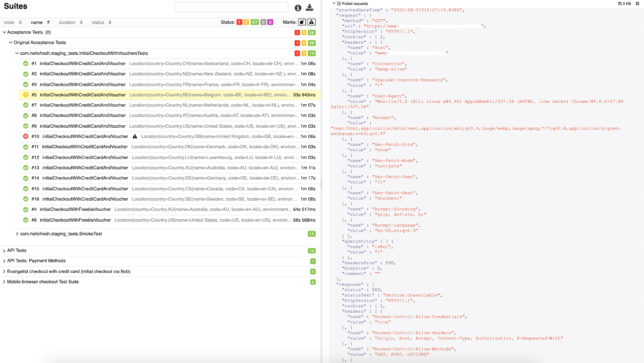Click the green 14 badge on API Tests row

(312, 251)
